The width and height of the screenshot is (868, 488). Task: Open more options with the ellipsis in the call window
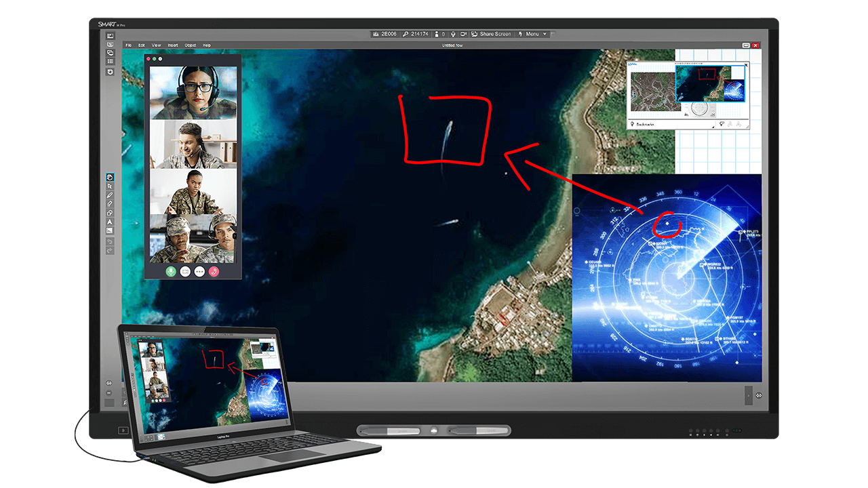click(x=199, y=271)
